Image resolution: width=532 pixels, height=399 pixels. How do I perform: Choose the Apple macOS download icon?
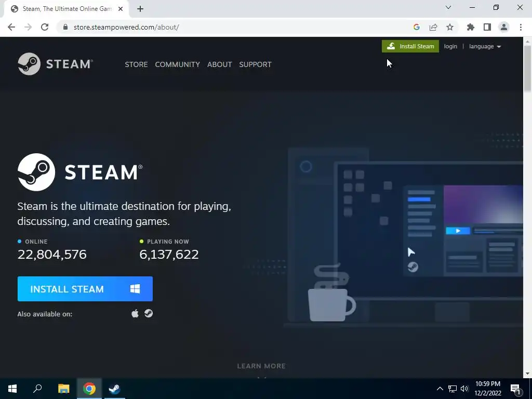coord(135,313)
